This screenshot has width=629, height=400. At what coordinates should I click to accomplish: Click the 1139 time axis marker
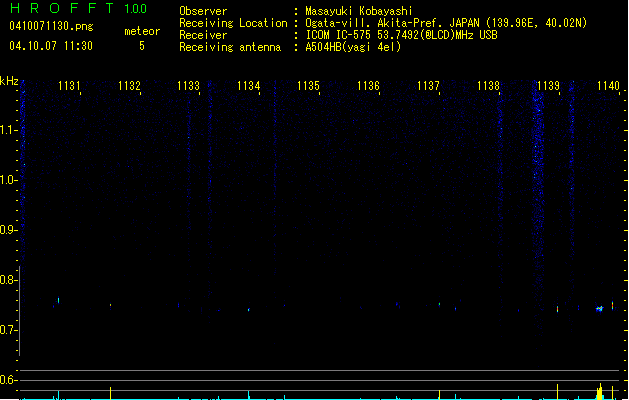[x=548, y=86]
